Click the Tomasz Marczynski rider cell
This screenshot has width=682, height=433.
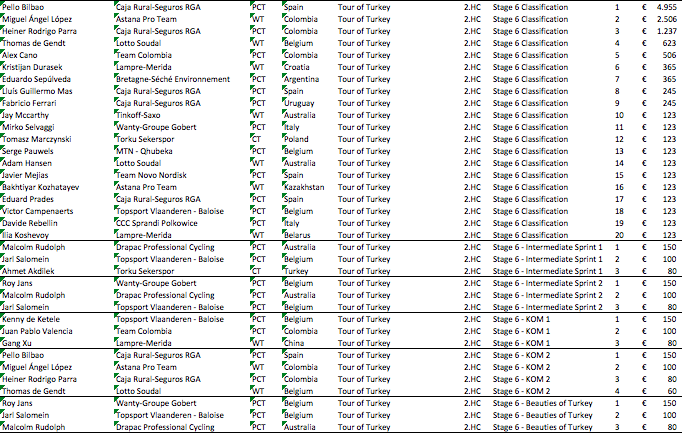click(37, 139)
